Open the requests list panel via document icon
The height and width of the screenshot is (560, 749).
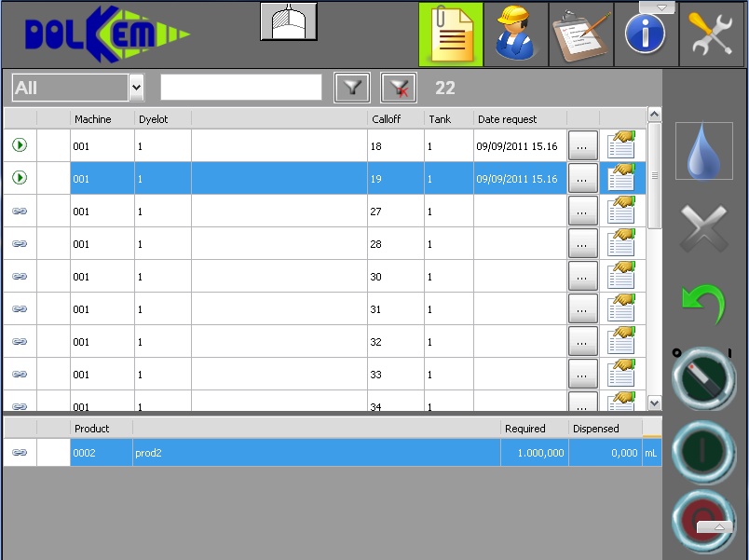click(451, 34)
